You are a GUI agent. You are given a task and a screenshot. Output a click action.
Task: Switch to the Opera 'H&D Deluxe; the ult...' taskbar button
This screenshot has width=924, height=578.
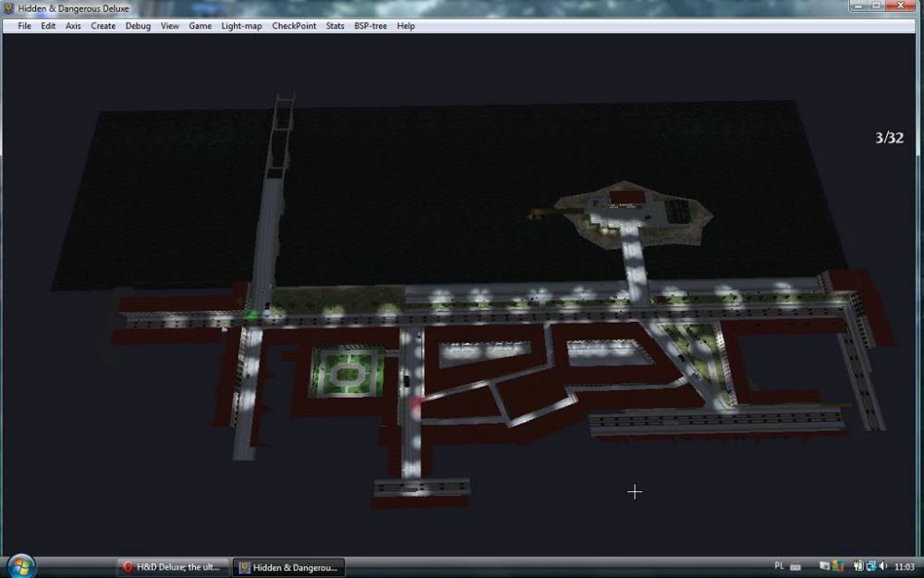[x=173, y=568]
